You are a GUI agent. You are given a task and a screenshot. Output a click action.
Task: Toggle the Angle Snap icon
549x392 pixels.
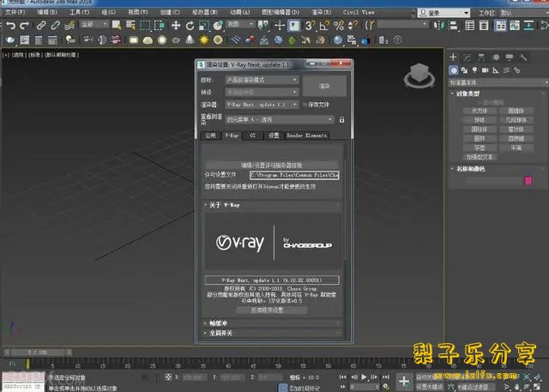[x=324, y=25]
